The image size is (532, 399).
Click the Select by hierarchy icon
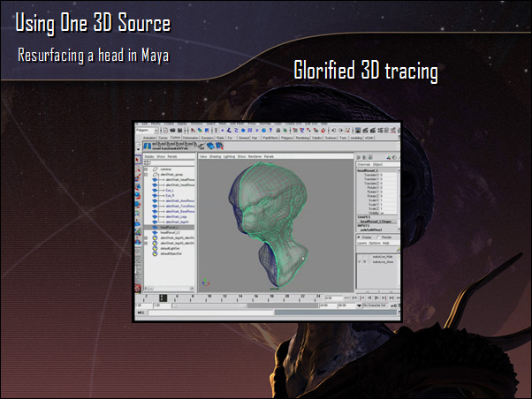pos(193,130)
